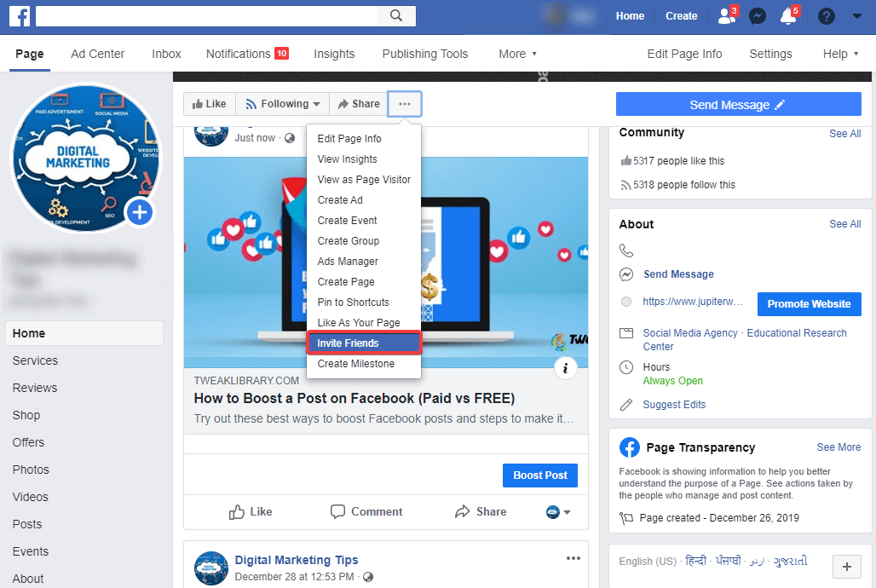Open the Suggest Edits link

[x=673, y=404]
